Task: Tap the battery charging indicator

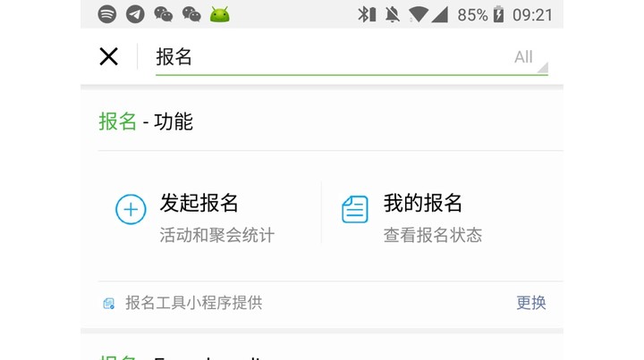Action: pos(498,14)
